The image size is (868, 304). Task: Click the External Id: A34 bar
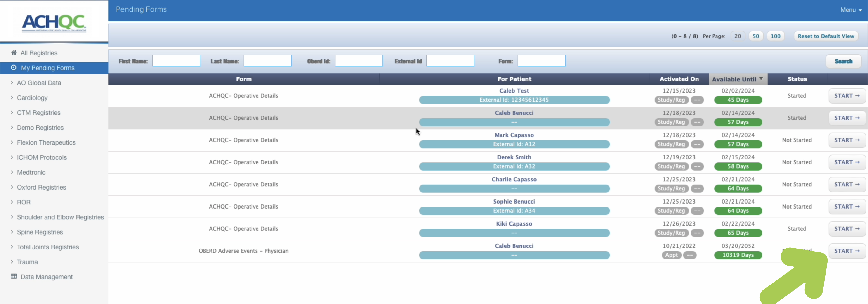pyautogui.click(x=514, y=211)
